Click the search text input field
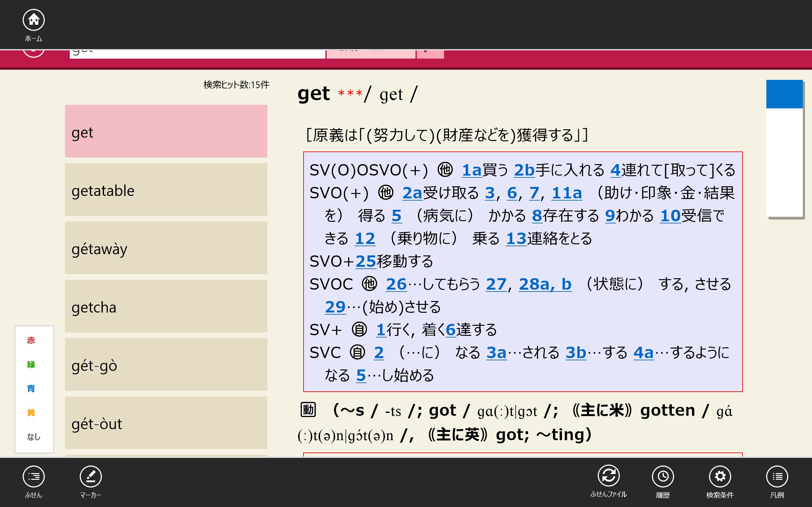This screenshot has height=507, width=812. [197, 54]
